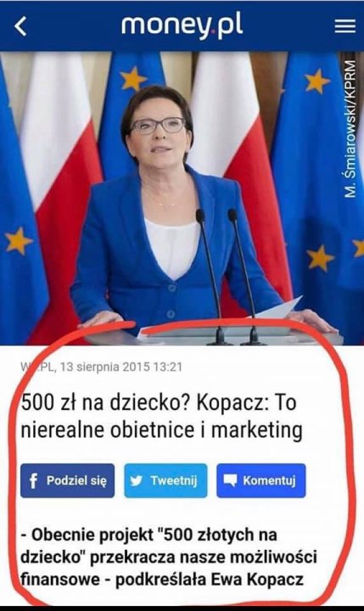364x611 pixels.
Task: Tap the Facebook f icon
Action: point(34,481)
